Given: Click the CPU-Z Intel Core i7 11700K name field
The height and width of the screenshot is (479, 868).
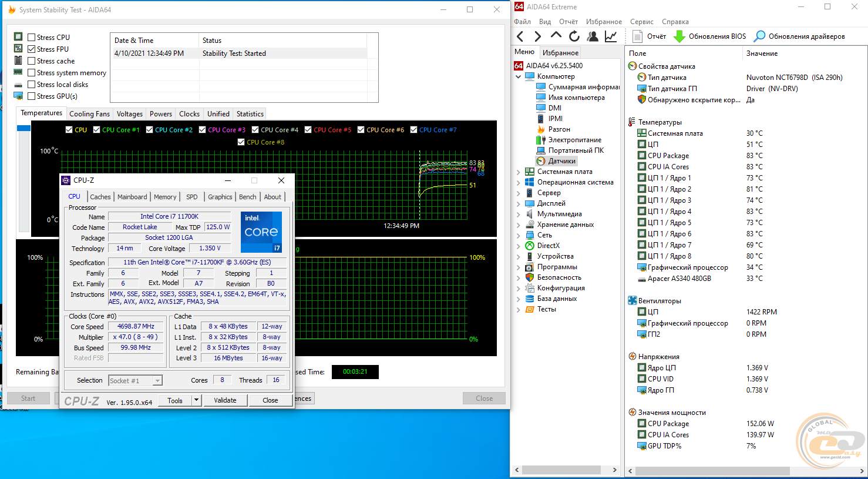Looking at the screenshot, I should tap(169, 216).
